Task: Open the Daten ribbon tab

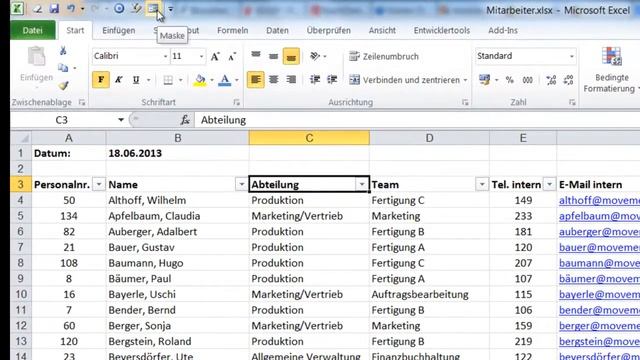Action: [x=277, y=31]
